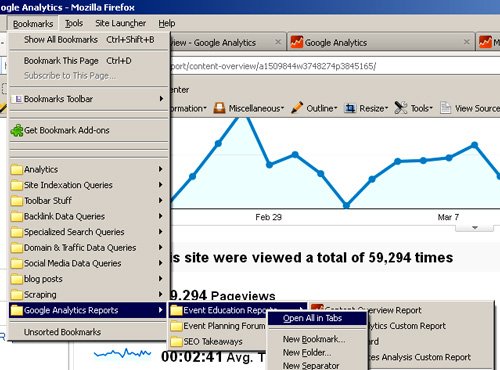
Task: Choose Open All in Tabs
Action: point(317,318)
